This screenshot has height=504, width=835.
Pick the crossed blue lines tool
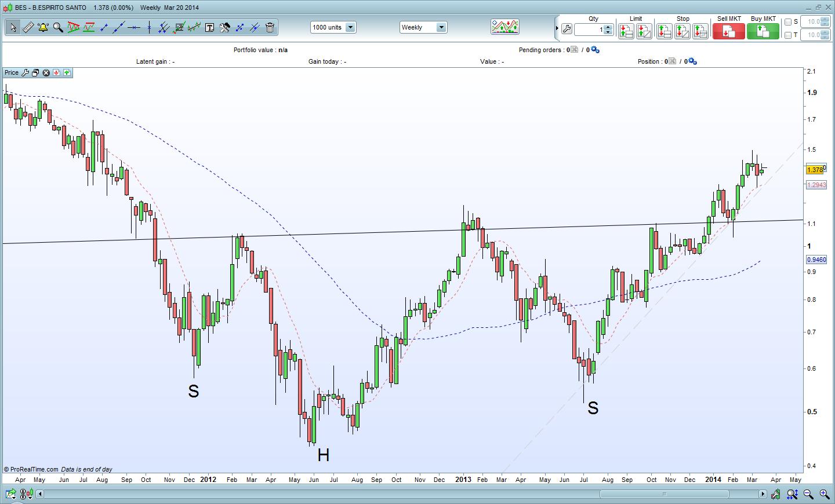click(255, 27)
